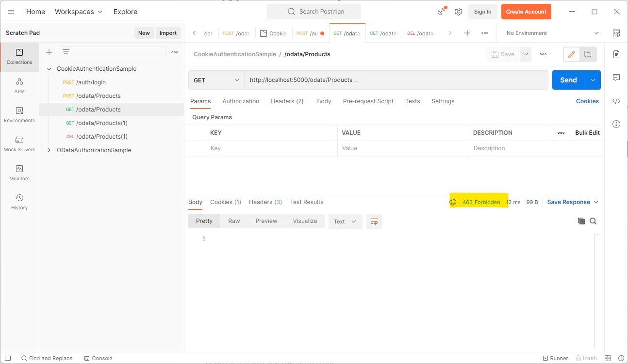Open the Documentation icon in right sidebar
Viewport: 628px width, 364px height.
click(616, 54)
